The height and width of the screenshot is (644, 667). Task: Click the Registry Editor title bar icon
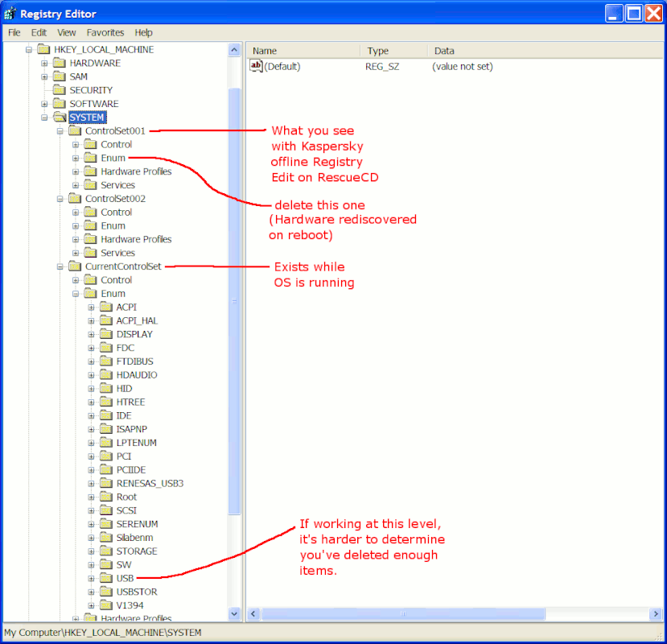tap(10, 14)
